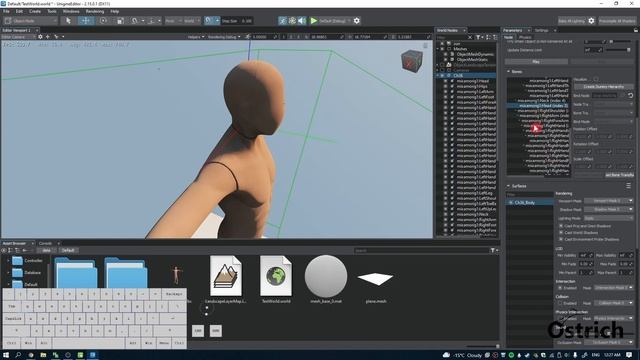Open play settings gear icon
Image resolution: width=640 pixels, height=360 pixels.
pos(357,21)
